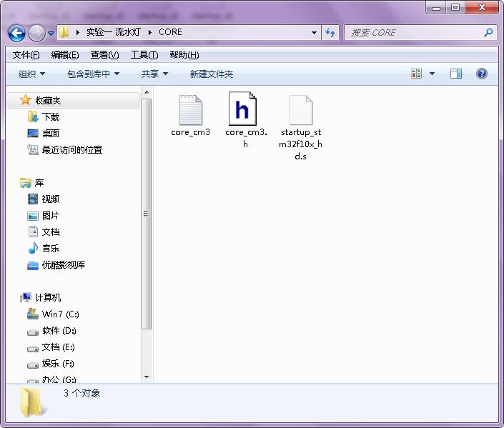
Task: Click the 下载 folder icon
Action: (33, 116)
